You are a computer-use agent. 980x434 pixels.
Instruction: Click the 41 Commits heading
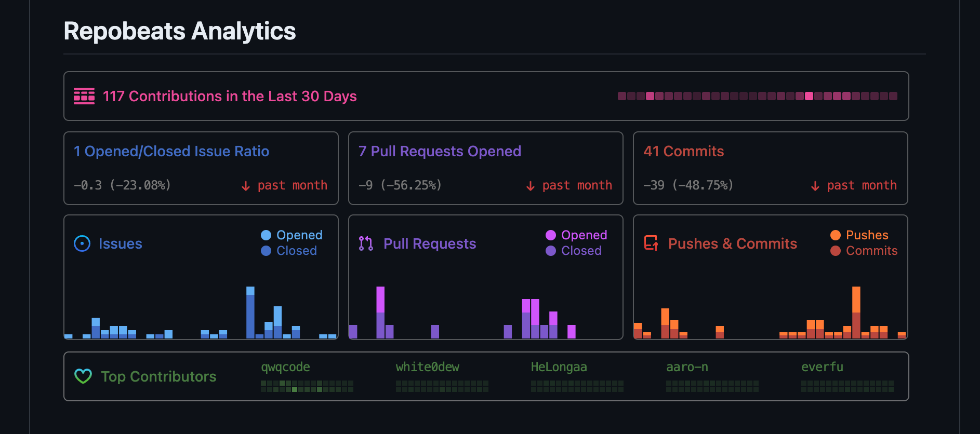[683, 151]
